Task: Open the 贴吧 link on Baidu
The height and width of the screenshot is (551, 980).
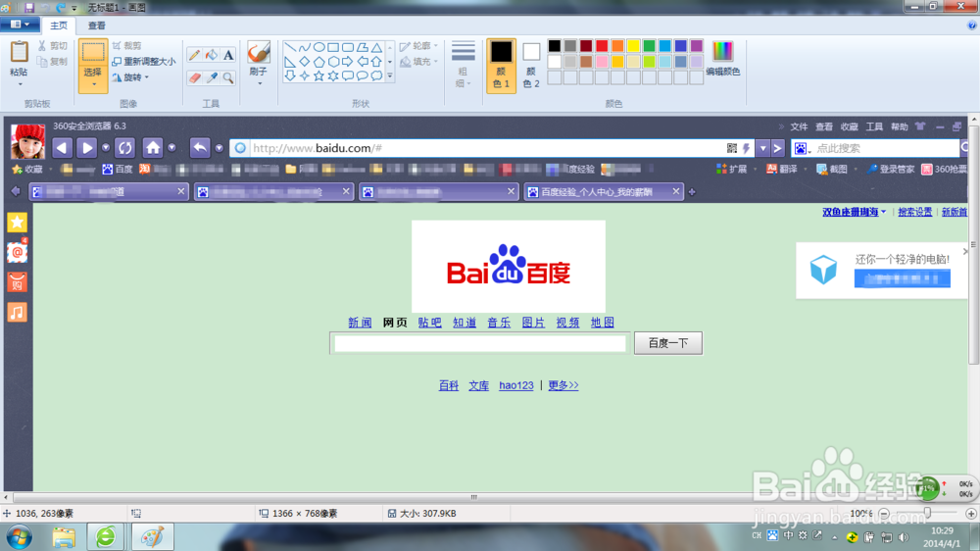Action: coord(429,323)
